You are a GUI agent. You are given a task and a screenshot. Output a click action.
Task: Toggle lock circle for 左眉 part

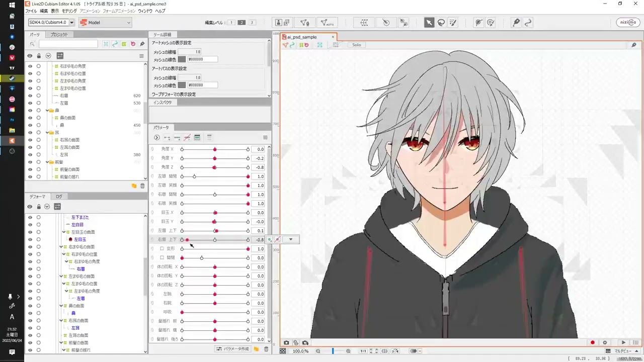coord(39,103)
